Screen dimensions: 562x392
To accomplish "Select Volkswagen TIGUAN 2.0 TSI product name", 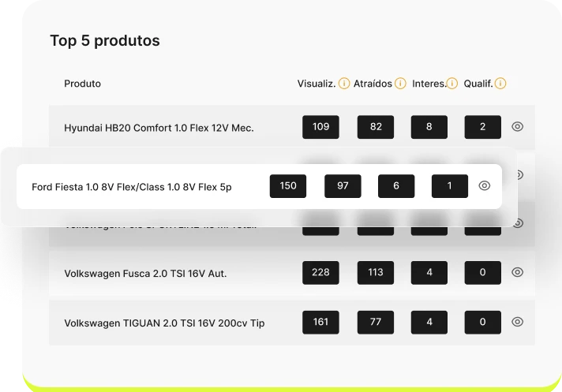I will click(164, 323).
